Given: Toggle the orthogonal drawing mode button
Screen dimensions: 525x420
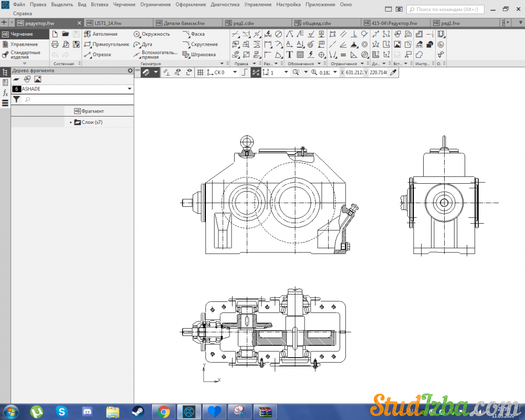Looking at the screenshot, I should (244, 72).
